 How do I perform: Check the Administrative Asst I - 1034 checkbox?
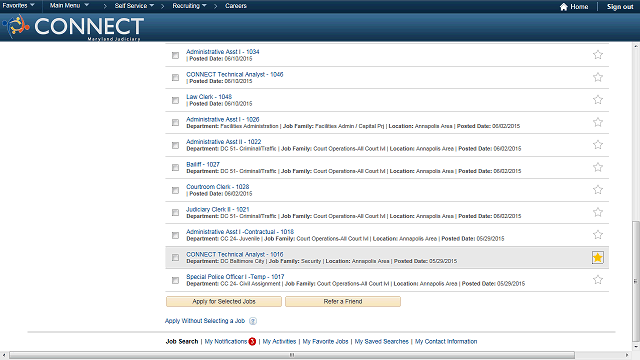[x=176, y=55]
